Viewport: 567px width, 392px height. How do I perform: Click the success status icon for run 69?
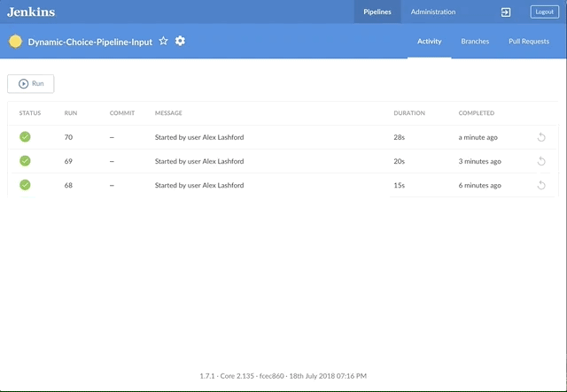click(x=25, y=161)
